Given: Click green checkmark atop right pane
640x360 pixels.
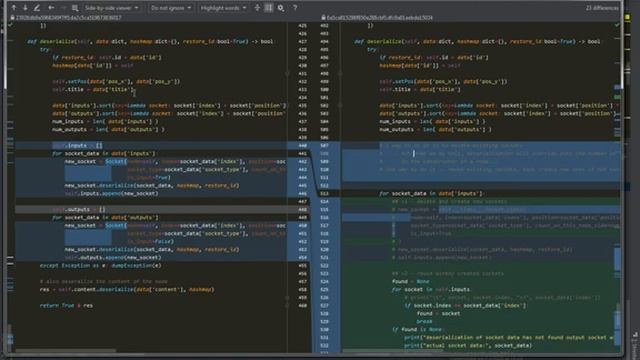Looking at the screenshot, I should pos(617,25).
